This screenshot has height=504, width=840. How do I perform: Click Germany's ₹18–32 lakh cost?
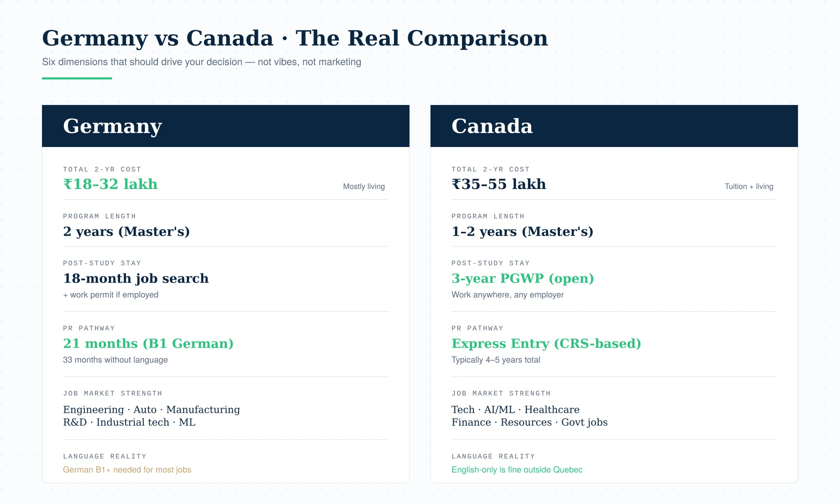pyautogui.click(x=110, y=184)
